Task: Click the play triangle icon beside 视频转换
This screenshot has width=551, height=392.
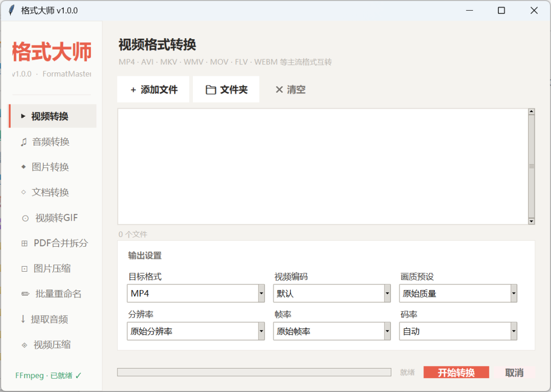Action: [x=23, y=116]
